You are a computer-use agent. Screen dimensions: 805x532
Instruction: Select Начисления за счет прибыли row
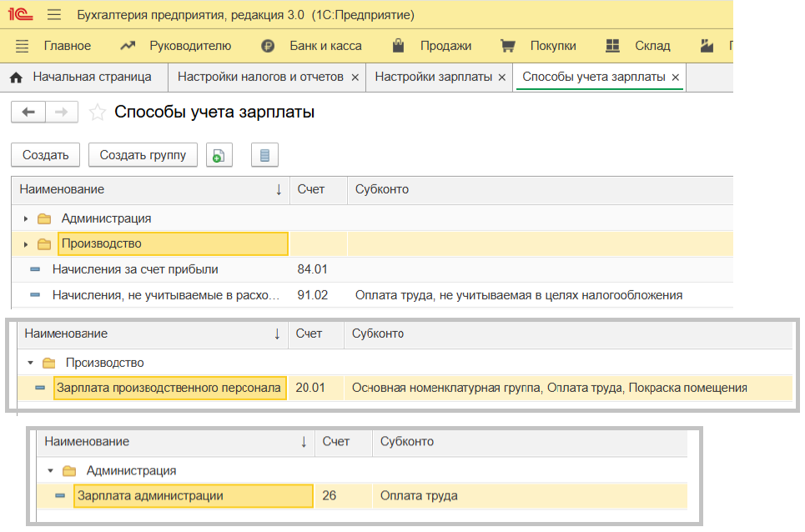[x=372, y=269]
